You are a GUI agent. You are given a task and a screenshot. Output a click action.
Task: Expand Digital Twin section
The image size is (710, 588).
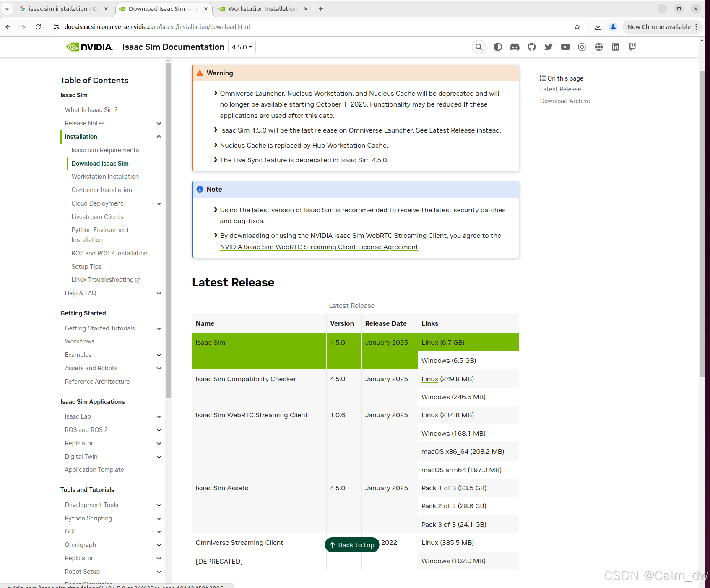point(159,457)
